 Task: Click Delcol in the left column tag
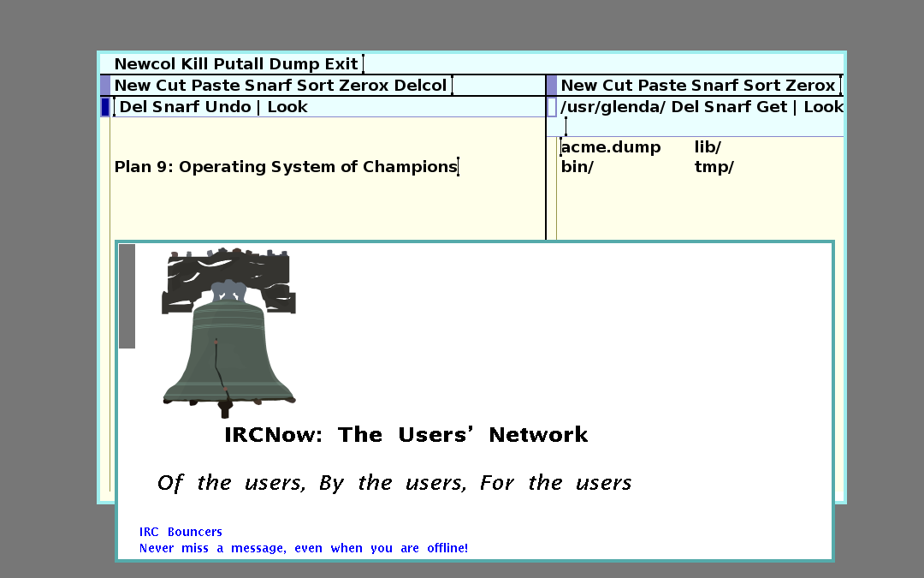(x=420, y=86)
